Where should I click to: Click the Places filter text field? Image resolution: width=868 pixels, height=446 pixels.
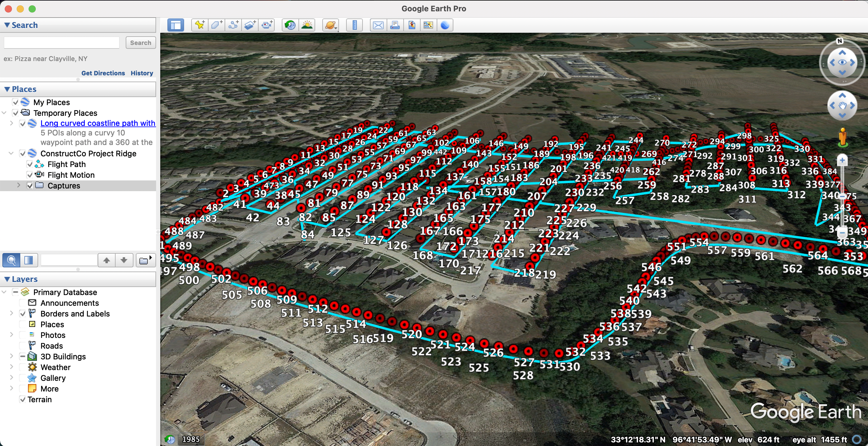coord(69,261)
